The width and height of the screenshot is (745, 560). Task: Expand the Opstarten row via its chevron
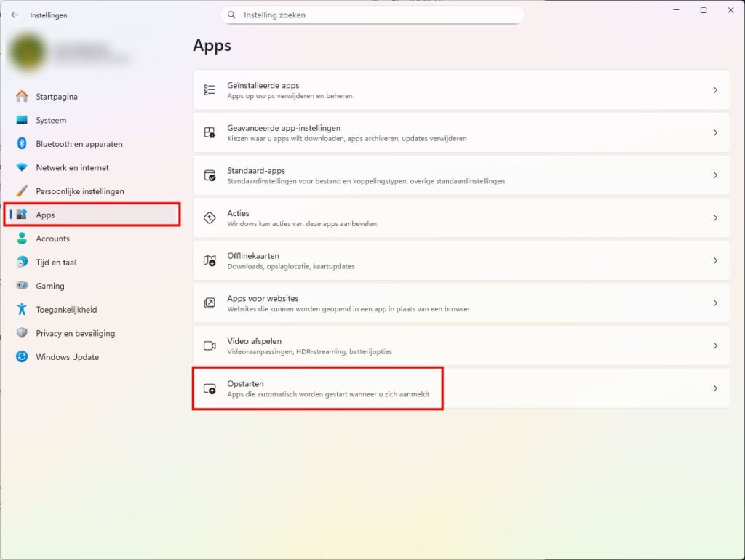point(714,388)
